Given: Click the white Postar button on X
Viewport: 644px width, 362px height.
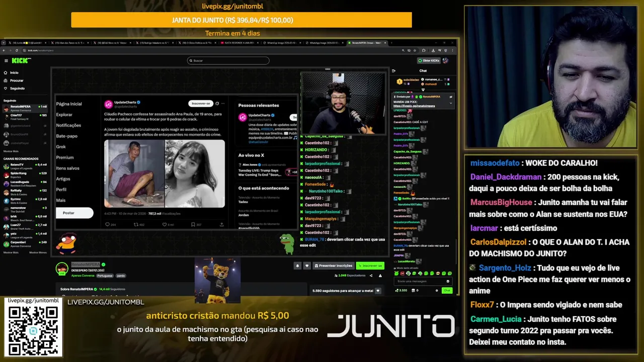Looking at the screenshot, I should [x=74, y=213].
